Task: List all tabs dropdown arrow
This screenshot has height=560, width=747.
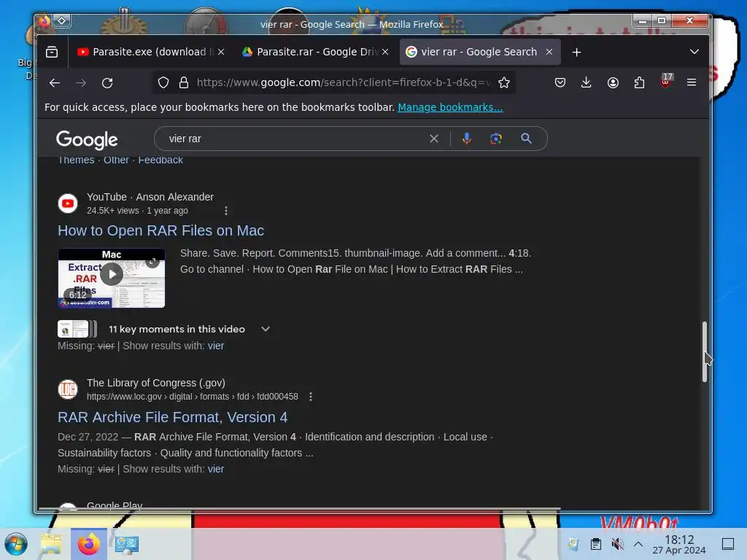Action: 694,52
